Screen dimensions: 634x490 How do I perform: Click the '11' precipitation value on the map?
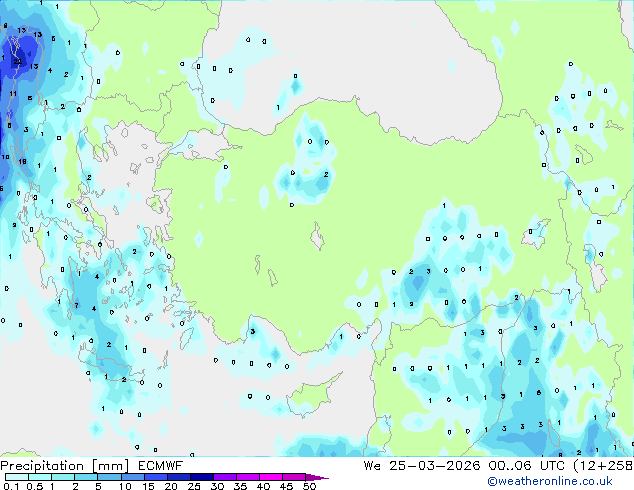(x=13, y=94)
